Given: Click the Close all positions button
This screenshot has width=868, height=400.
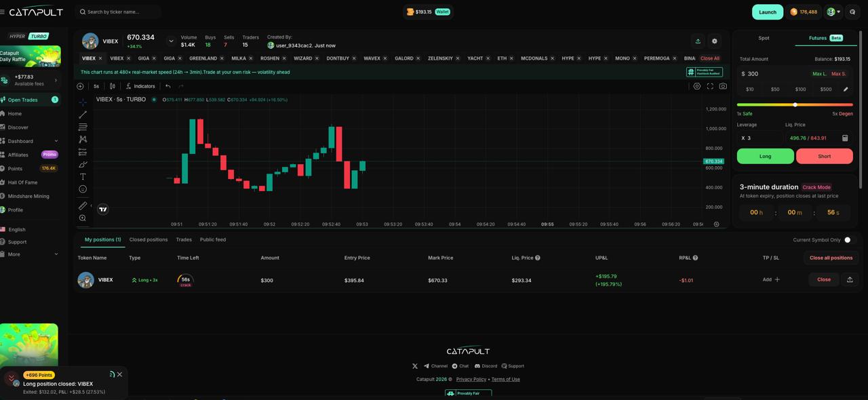Looking at the screenshot, I should point(831,258).
